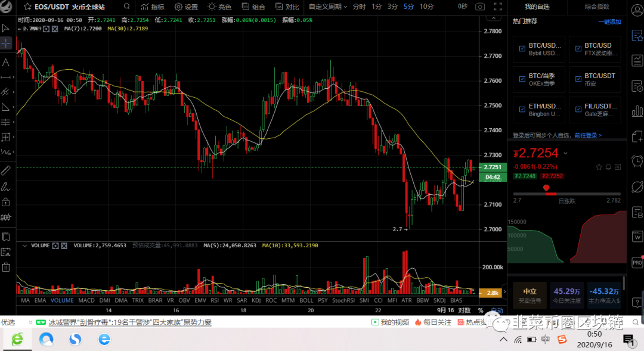Toggle BTC/USD FTX checkbox
Screen dimensions: 644x351
click(x=578, y=48)
